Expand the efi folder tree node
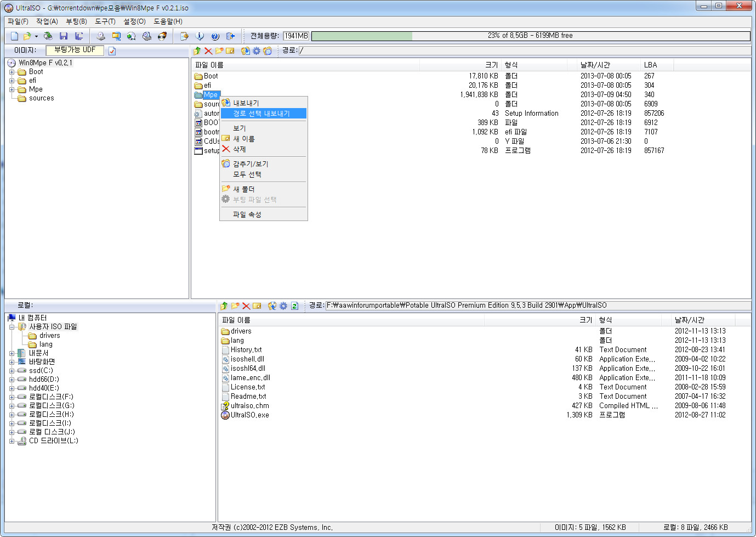The width and height of the screenshot is (756, 537). click(12, 81)
